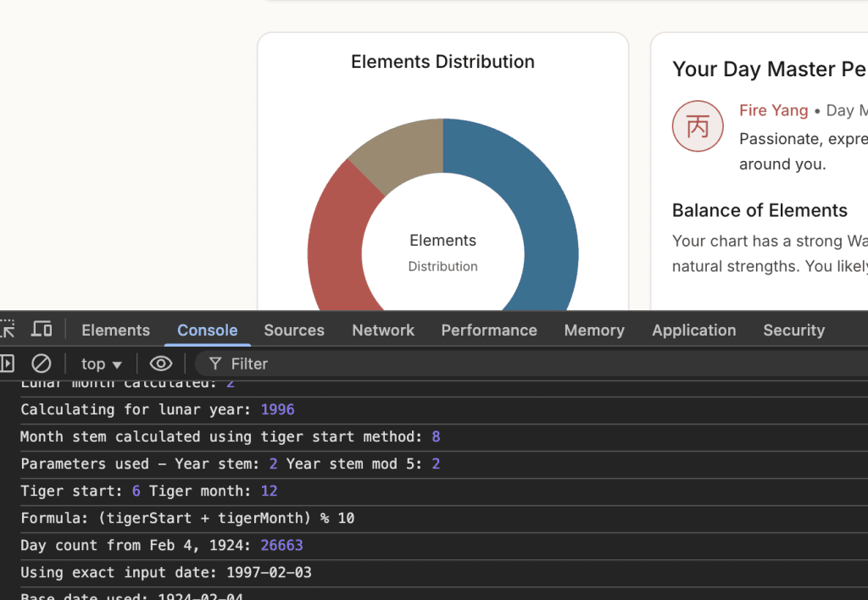The image size is (868, 600).
Task: Open the top JavaScript context dropdown
Action: pos(102,364)
